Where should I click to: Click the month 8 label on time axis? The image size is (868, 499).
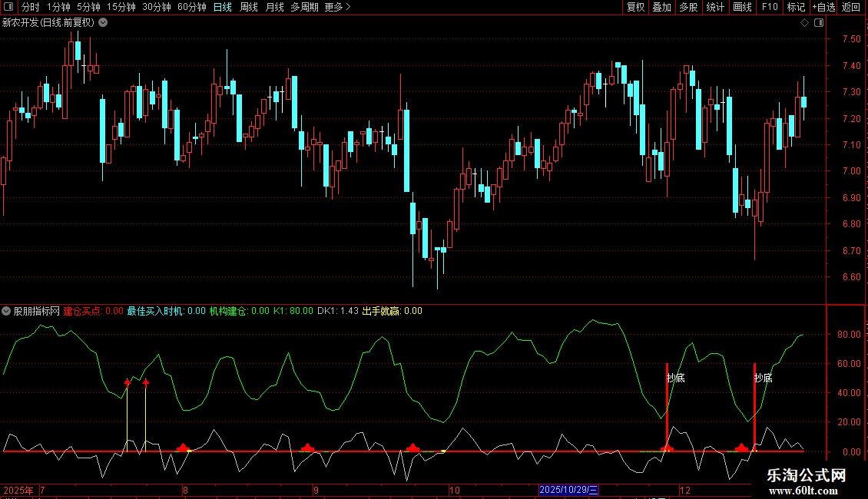(185, 490)
